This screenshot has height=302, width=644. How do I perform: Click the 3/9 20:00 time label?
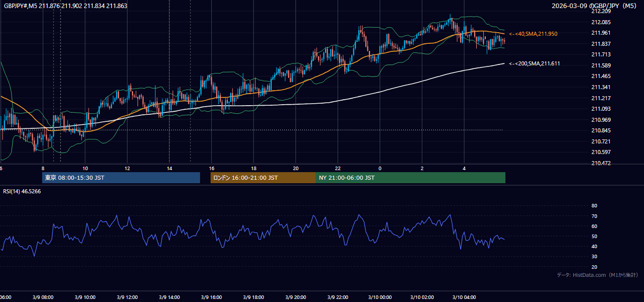[x=296, y=297]
